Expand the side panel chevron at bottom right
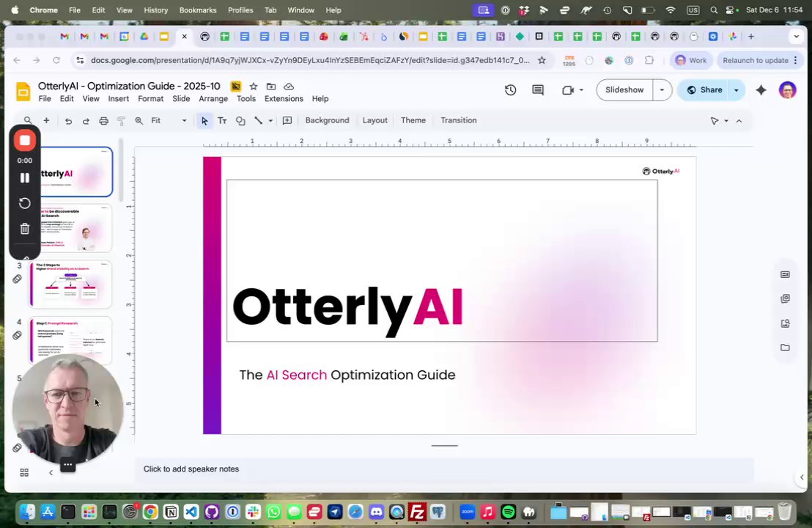 [x=802, y=477]
